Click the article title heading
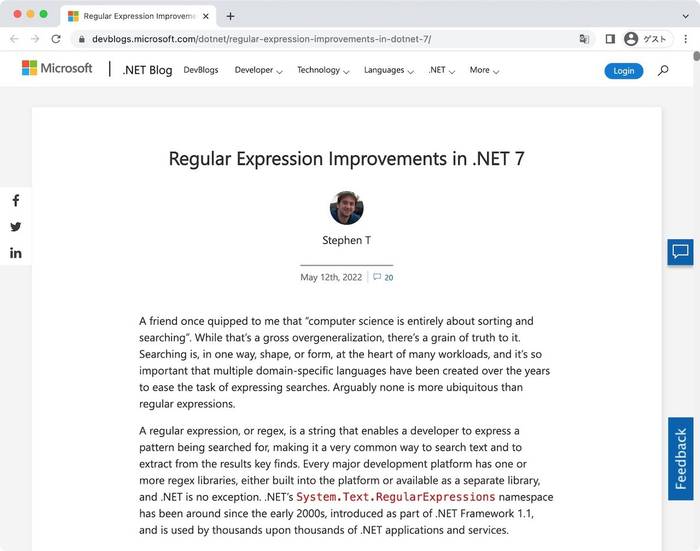The width and height of the screenshot is (700, 551). (x=346, y=159)
